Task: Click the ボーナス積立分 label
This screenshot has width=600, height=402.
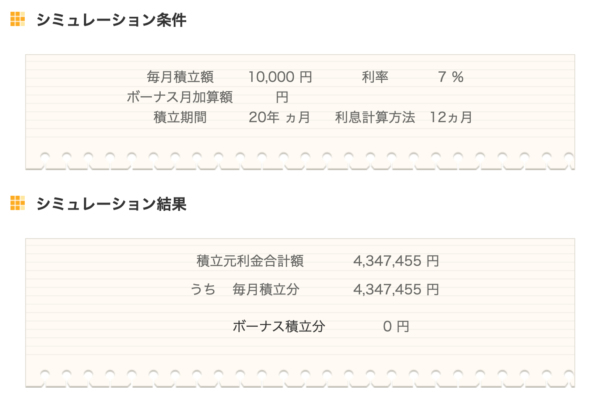Action: pos(278,326)
